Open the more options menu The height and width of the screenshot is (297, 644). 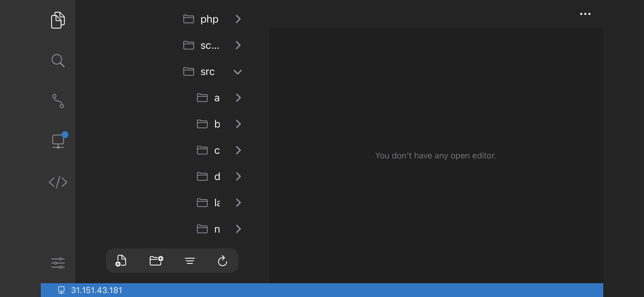[585, 14]
